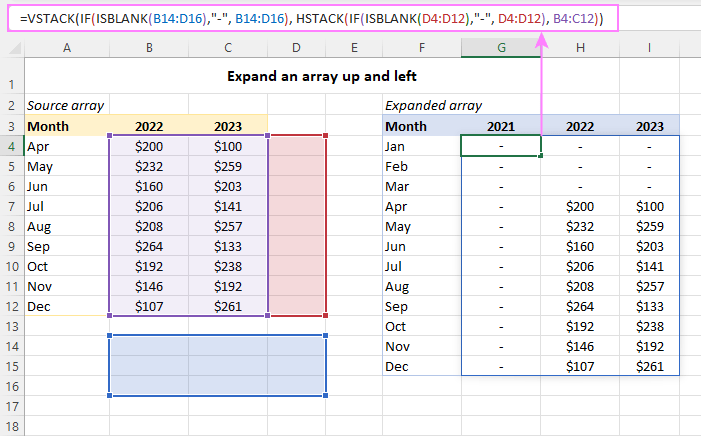This screenshot has width=701, height=436.
Task: Click "$141" in the expanded array Jul row
Action: (650, 267)
